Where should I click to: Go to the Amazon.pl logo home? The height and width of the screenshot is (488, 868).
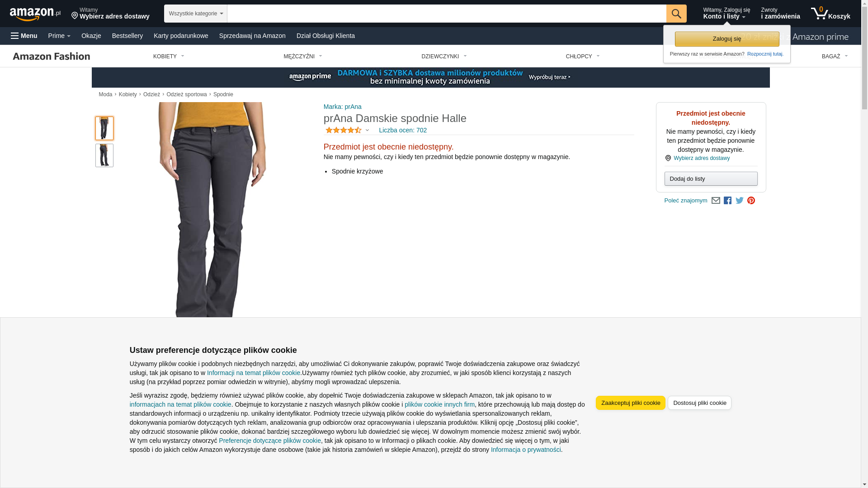point(35,14)
